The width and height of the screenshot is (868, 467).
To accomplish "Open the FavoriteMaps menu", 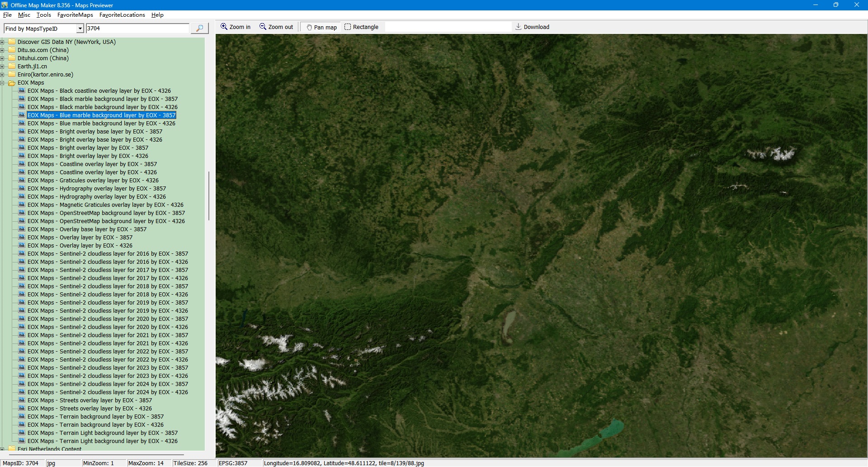I will [x=75, y=15].
